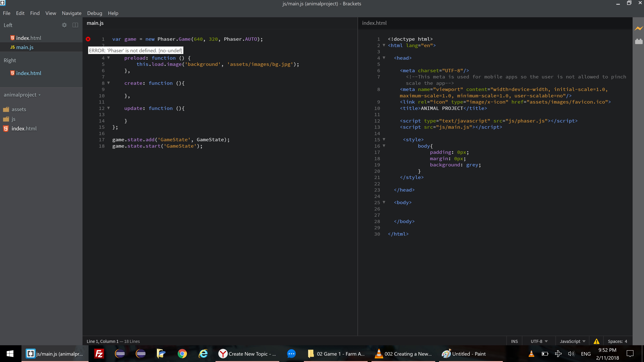Open the UTF-8 encoding dropdown
The image size is (644, 362).
coord(539,341)
